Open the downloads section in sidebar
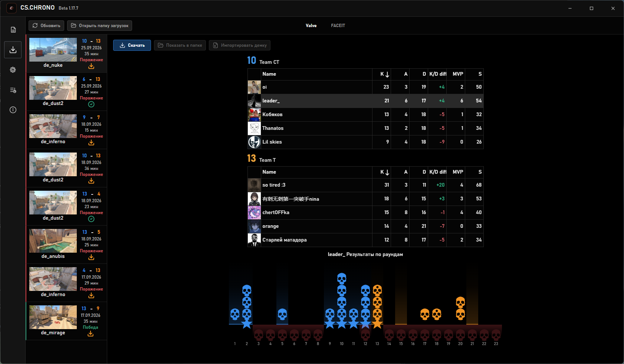The width and height of the screenshot is (624, 364). pos(13,50)
